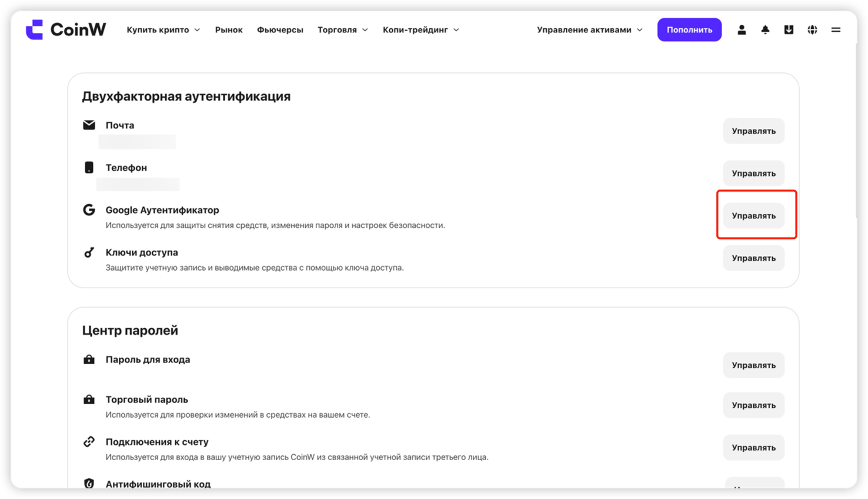Image resolution: width=868 pixels, height=499 pixels.
Task: Expand the Торговля dropdown menu
Action: pos(343,29)
